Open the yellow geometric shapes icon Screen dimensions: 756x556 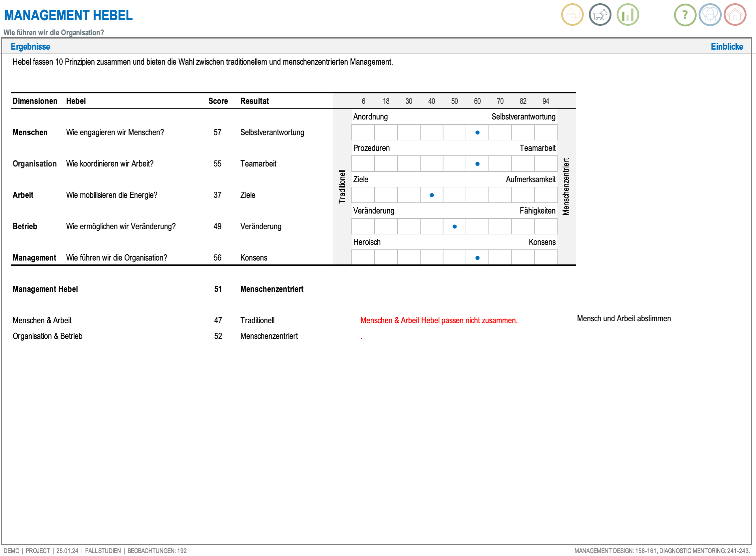(572, 15)
